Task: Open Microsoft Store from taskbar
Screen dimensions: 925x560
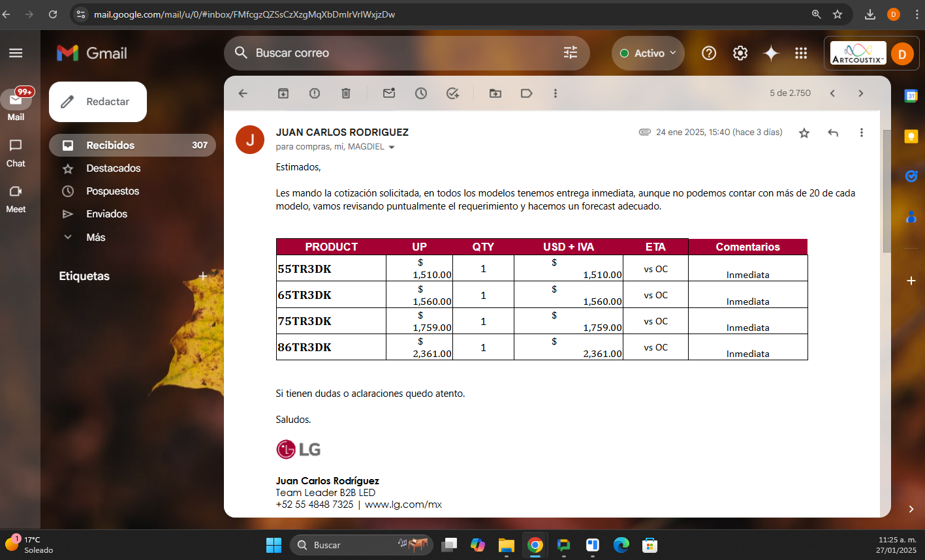Action: tap(650, 545)
